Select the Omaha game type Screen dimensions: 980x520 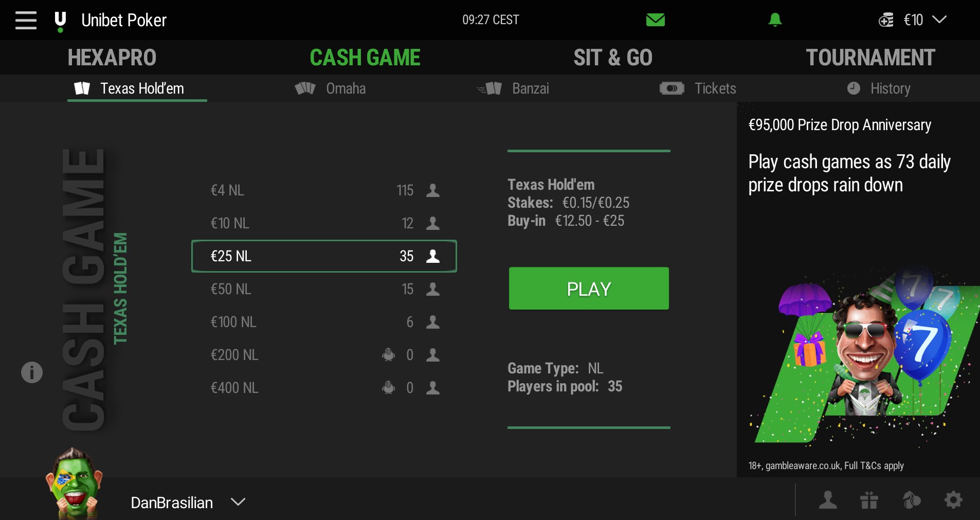pyautogui.click(x=331, y=88)
